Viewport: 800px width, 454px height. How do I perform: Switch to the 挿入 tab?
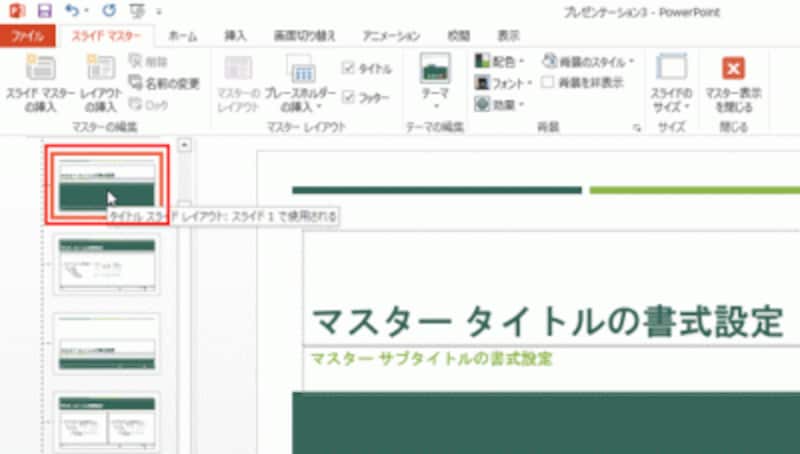click(x=235, y=36)
